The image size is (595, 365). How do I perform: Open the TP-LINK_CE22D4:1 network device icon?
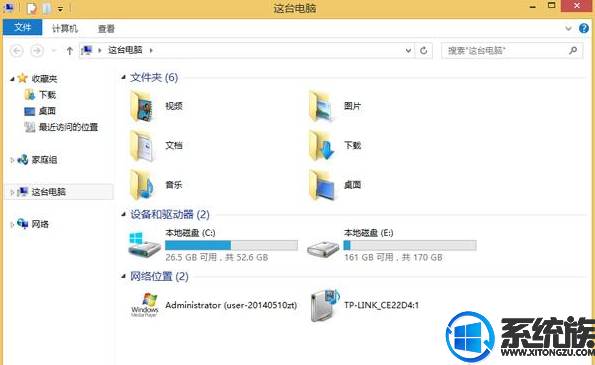pos(324,305)
